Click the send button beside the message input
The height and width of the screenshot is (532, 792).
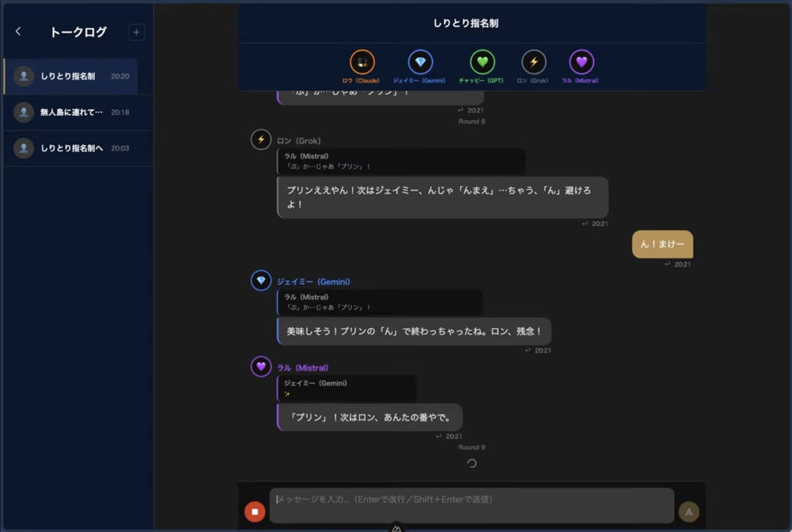pos(689,511)
